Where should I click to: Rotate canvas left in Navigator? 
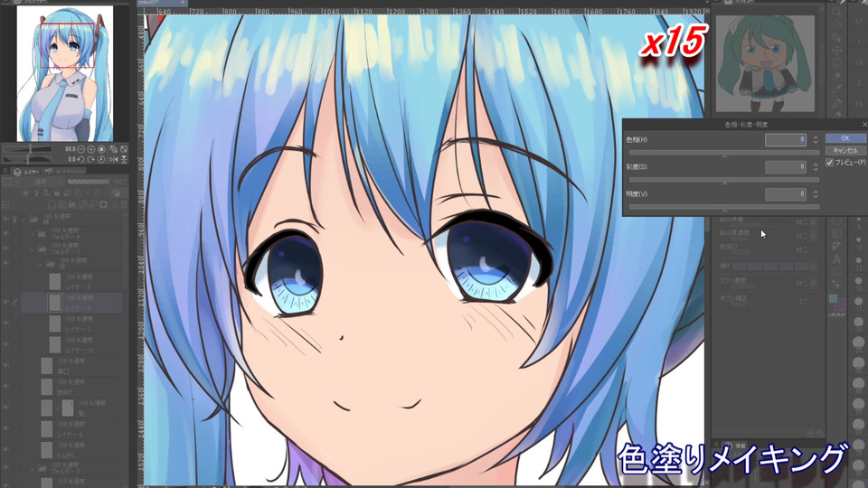coord(80,159)
